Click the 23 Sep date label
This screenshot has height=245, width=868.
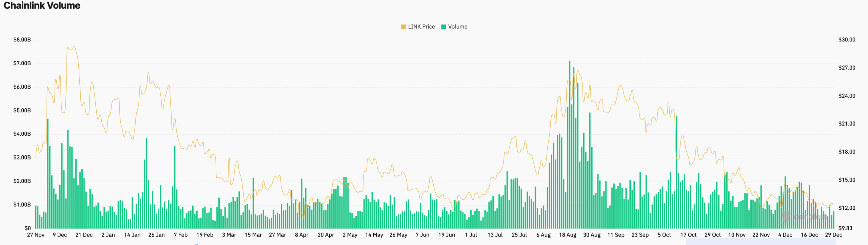click(640, 235)
